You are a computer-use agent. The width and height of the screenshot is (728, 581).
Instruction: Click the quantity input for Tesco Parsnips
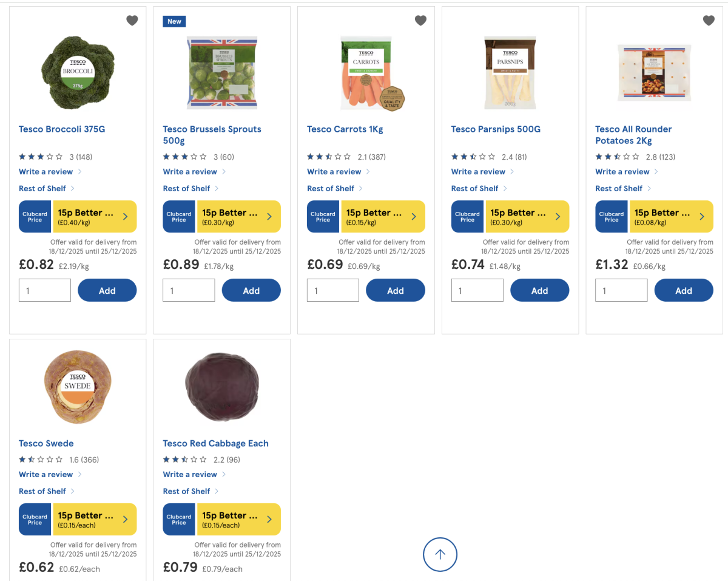[x=477, y=290]
